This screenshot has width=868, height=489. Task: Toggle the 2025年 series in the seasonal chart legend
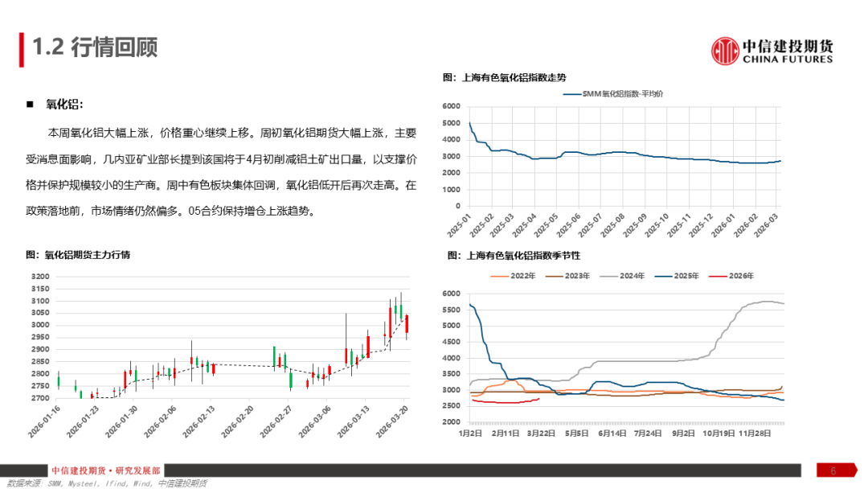[665, 275]
